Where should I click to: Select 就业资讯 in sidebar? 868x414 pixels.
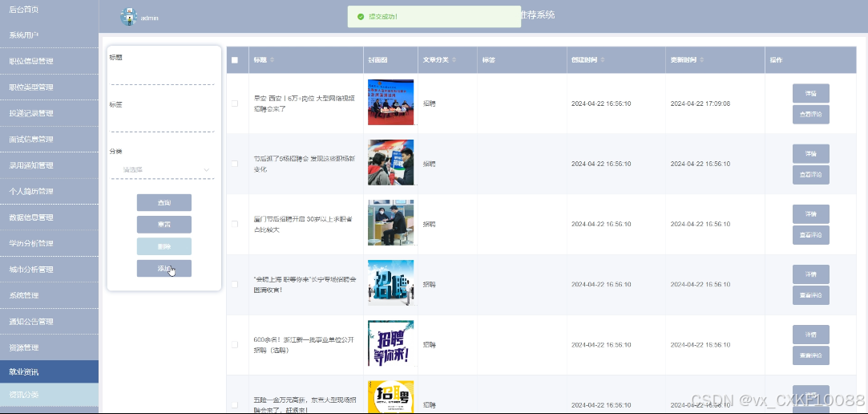pyautogui.click(x=49, y=372)
